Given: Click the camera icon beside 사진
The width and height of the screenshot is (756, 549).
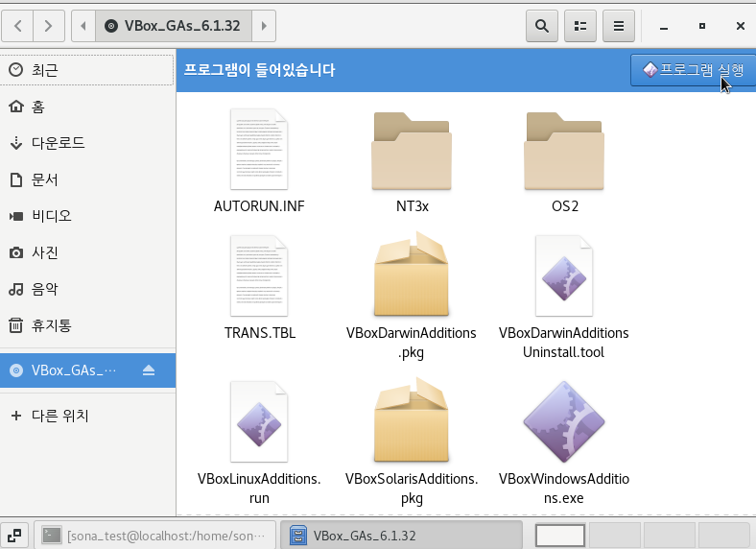Looking at the screenshot, I should point(16,252).
